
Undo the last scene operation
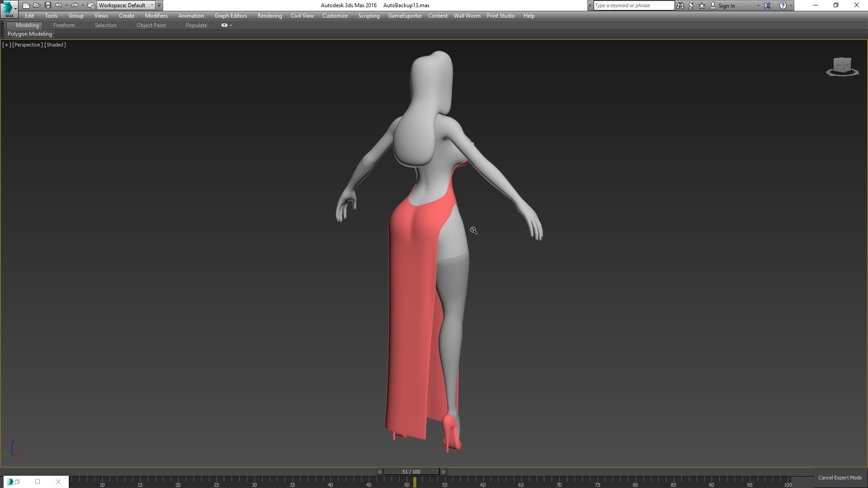coord(58,5)
